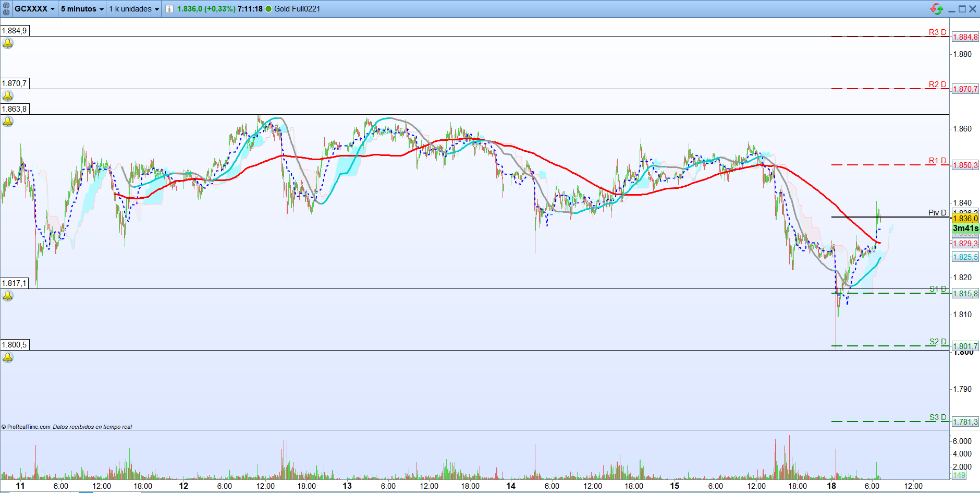
Task: Change the 5 minutos timeframe dropdown
Action: tap(82, 9)
